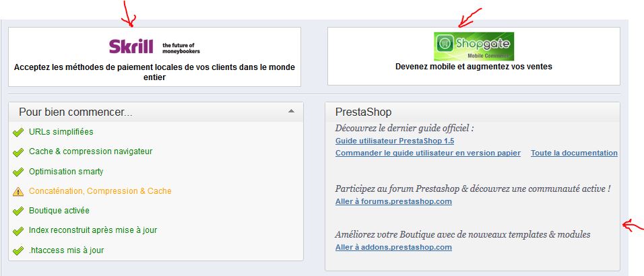
Task: Select URLs simplifiées checklist item
Action: pos(61,132)
